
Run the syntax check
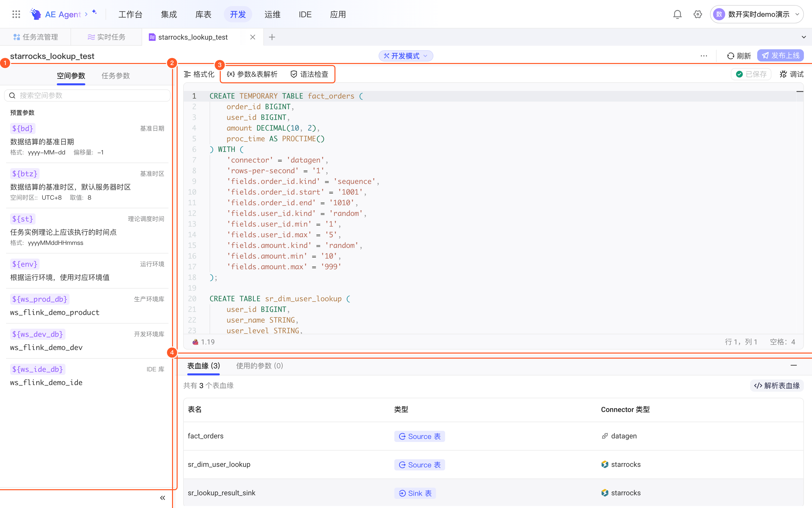click(309, 74)
